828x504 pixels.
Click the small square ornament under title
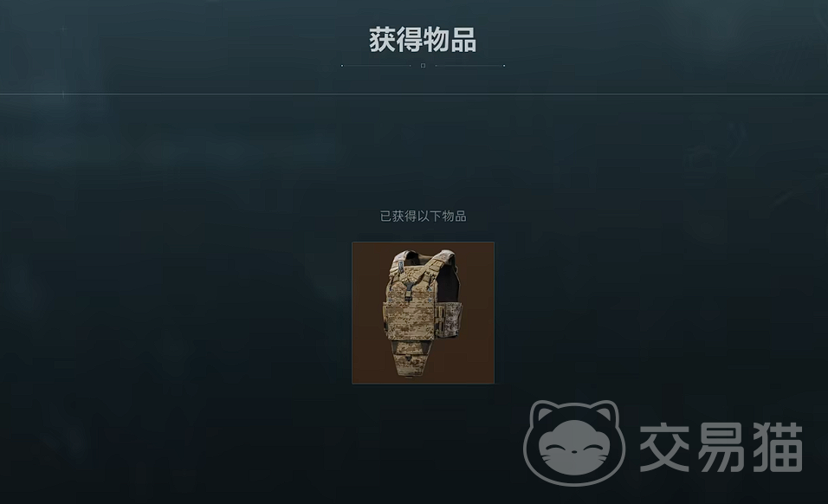tap(423, 66)
